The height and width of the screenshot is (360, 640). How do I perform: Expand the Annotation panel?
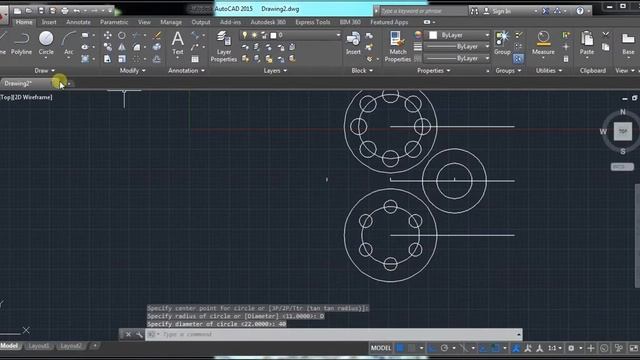[x=186, y=71]
